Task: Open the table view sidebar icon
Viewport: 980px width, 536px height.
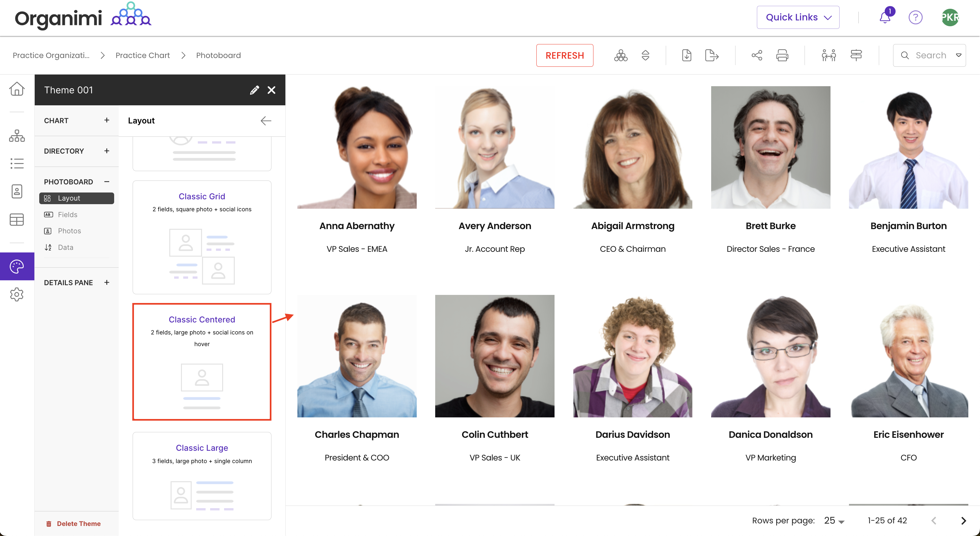Action: pyautogui.click(x=17, y=219)
